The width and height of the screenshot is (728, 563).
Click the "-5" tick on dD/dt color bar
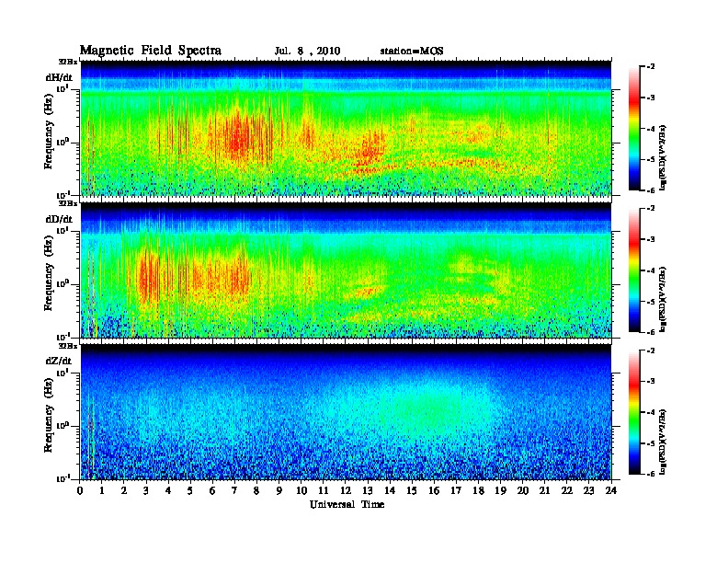(652, 302)
